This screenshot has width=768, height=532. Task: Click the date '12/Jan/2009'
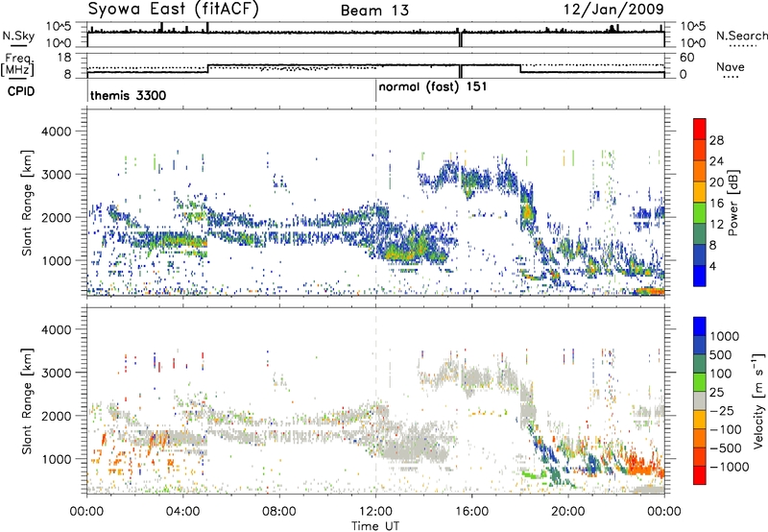point(613,10)
